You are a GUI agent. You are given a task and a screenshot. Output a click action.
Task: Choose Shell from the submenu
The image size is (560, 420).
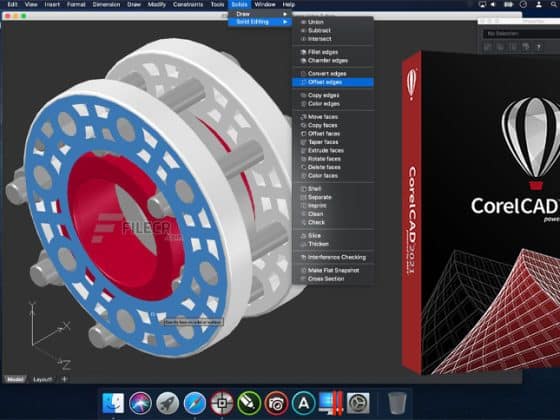333,189
